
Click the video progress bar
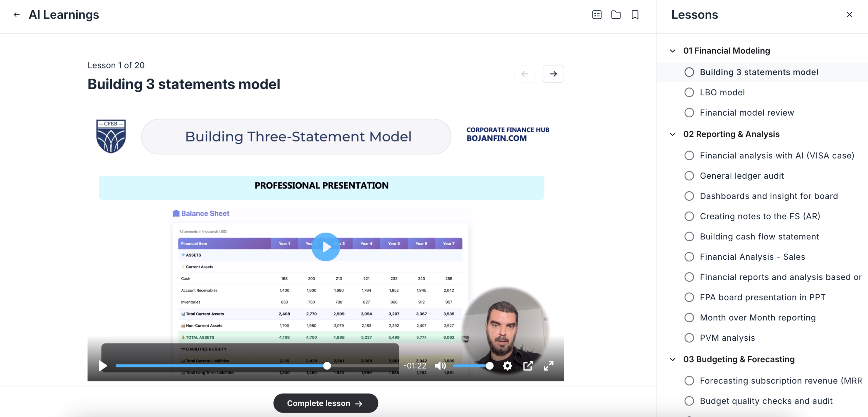[220, 365]
